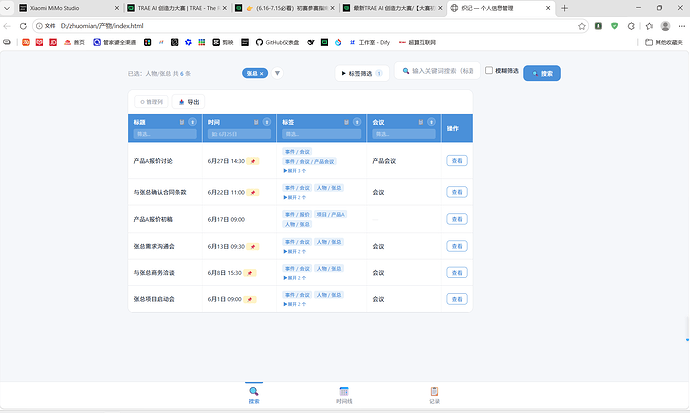Click the blue 搜索 button
The width and height of the screenshot is (690, 413).
click(542, 73)
